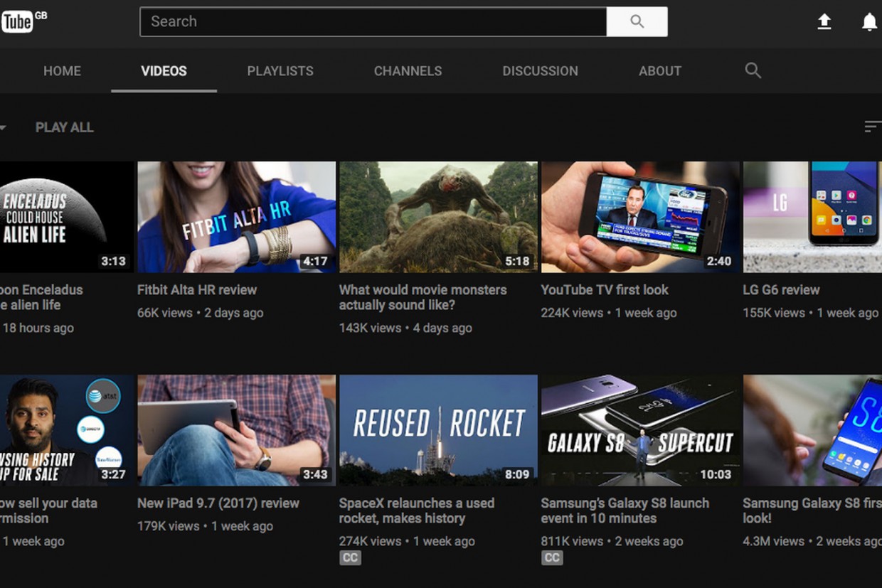
Task: Open the Channels tab
Action: coord(408,71)
